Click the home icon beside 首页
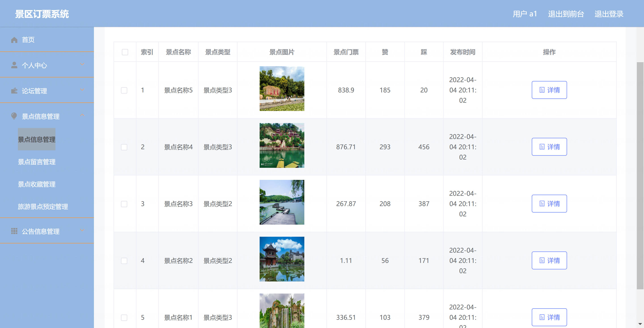Viewport: 644px width, 328px height. point(14,40)
